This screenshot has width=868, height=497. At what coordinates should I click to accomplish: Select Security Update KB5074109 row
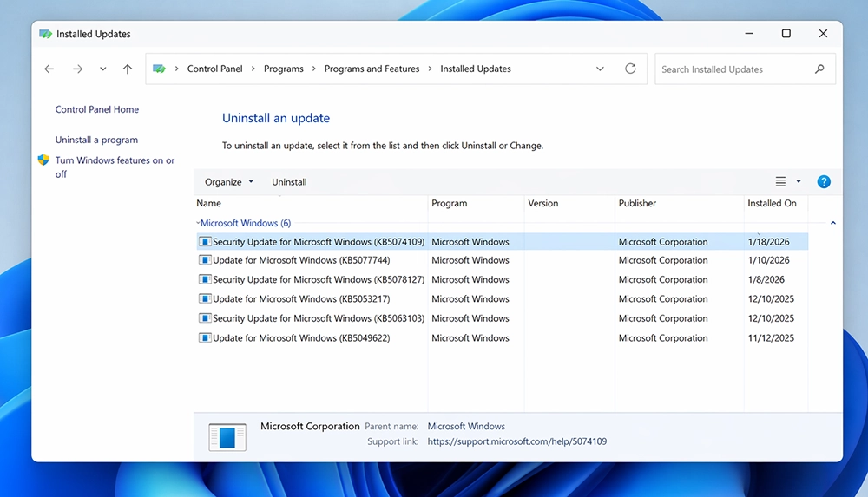[x=503, y=242]
